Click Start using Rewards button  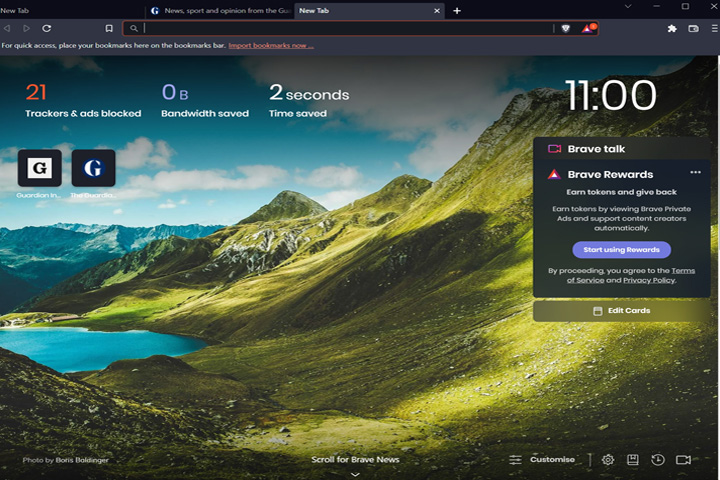tap(621, 249)
